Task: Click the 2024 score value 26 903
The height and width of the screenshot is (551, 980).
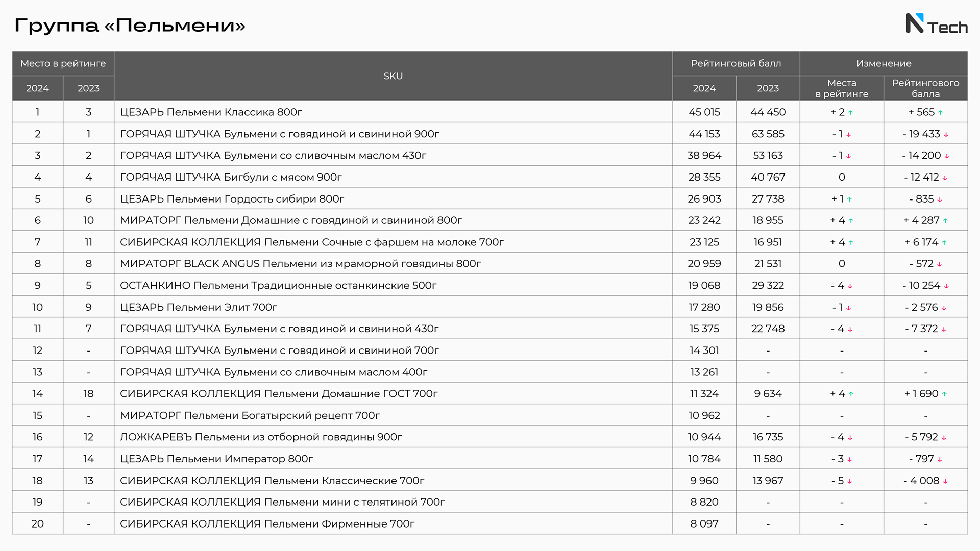Action: [x=704, y=198]
